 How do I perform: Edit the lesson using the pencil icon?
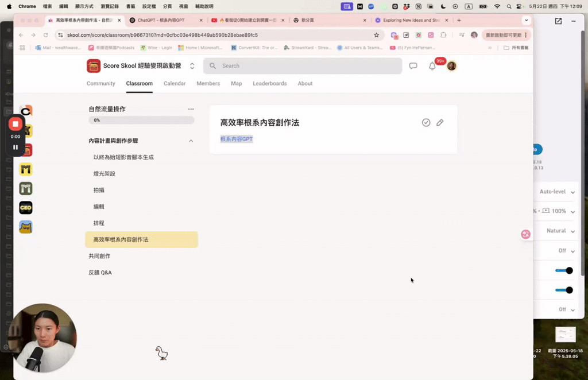point(440,122)
